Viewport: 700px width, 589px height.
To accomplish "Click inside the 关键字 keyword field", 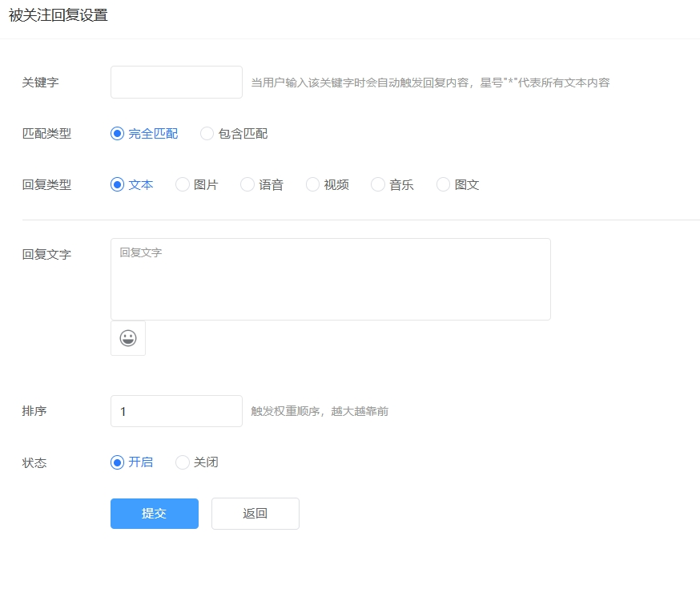I will point(176,82).
